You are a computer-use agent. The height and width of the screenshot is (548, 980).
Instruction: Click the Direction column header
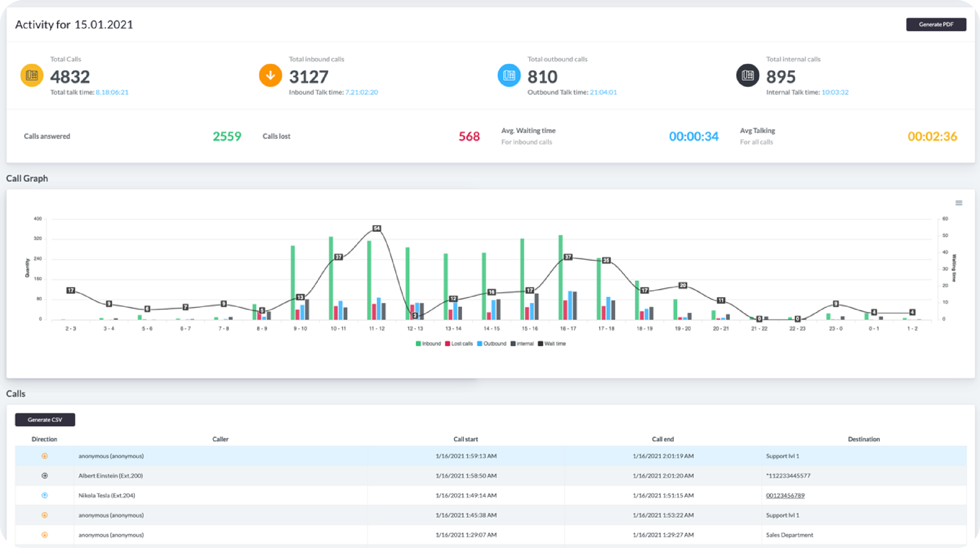45,439
